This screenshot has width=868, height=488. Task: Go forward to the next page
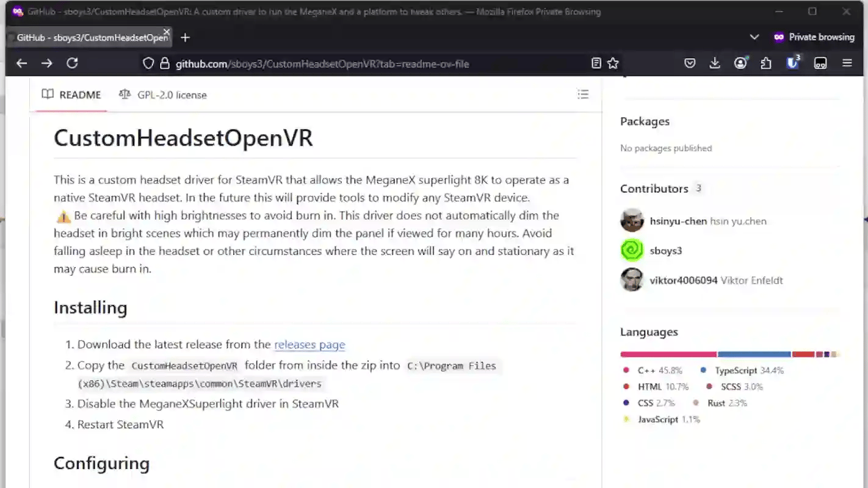[47, 63]
